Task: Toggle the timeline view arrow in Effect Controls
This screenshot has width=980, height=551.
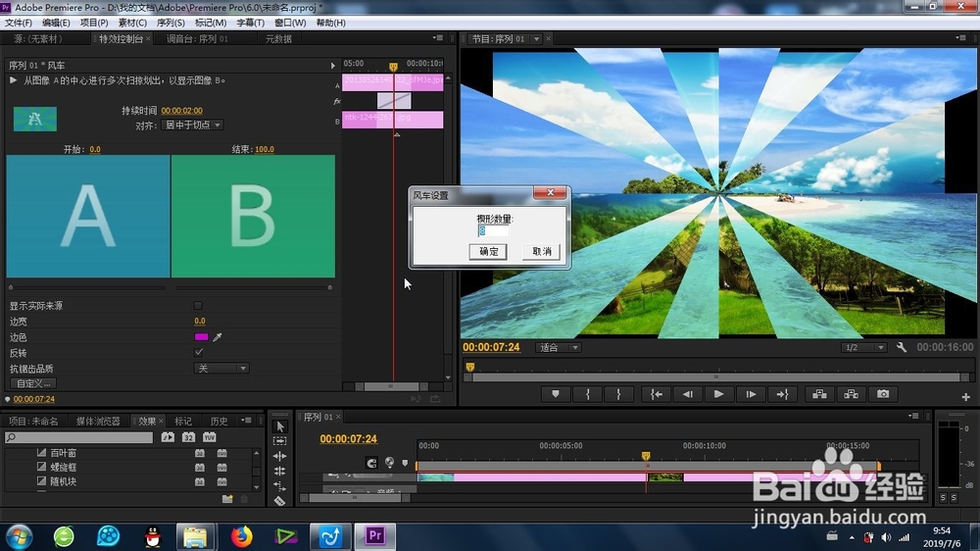Action: (332, 65)
